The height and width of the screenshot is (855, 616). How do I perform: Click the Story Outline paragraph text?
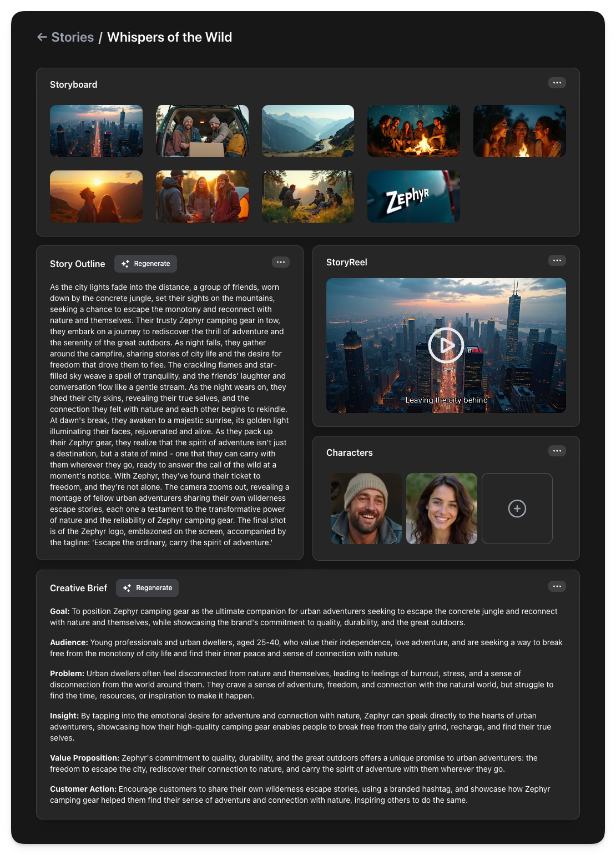[170, 415]
